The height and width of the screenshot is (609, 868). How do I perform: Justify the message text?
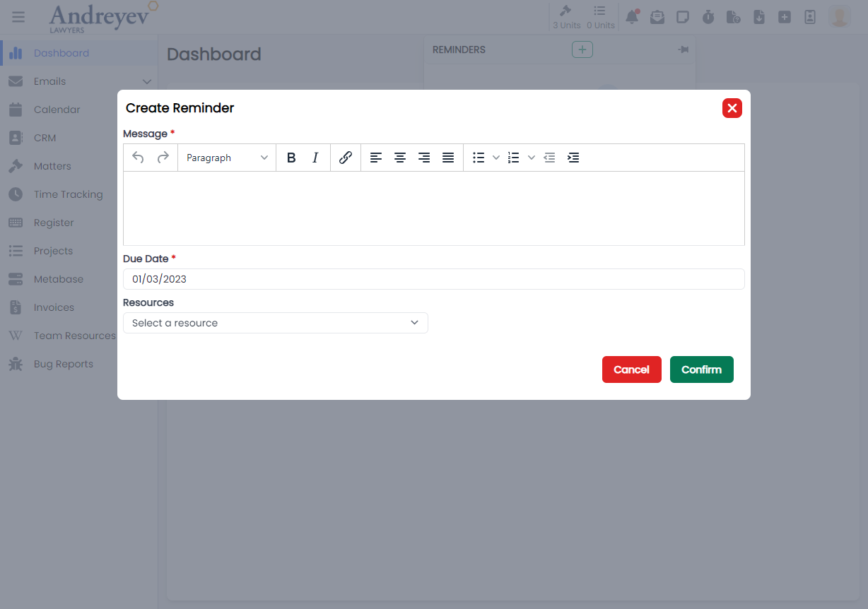pos(448,158)
